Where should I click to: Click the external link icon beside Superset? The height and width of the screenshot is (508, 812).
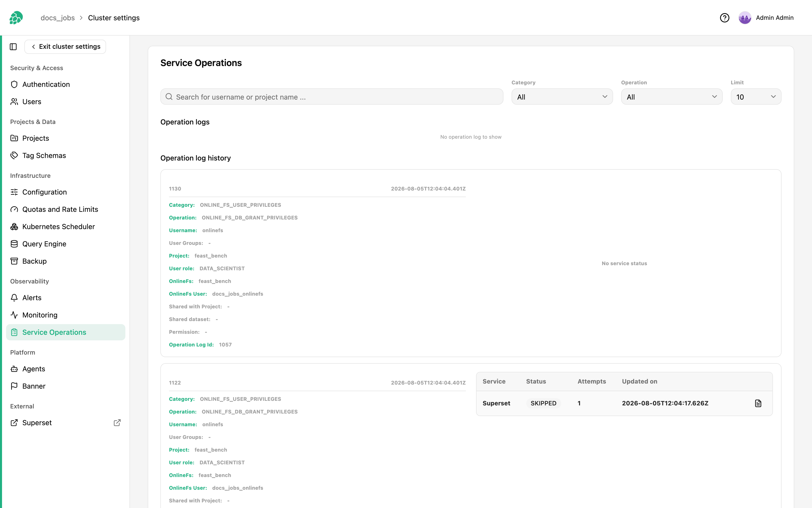[117, 423]
